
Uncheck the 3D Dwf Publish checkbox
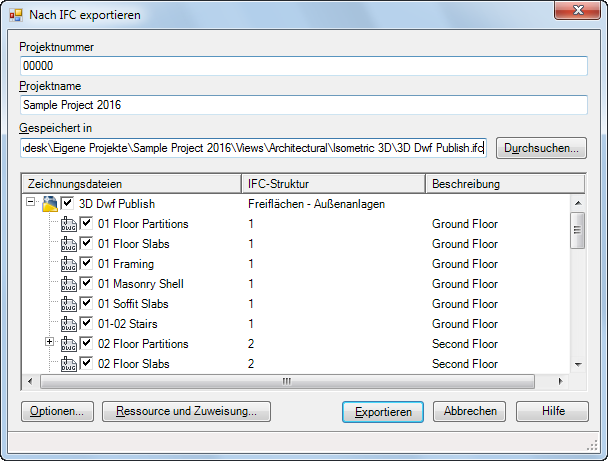pyautogui.click(x=68, y=204)
